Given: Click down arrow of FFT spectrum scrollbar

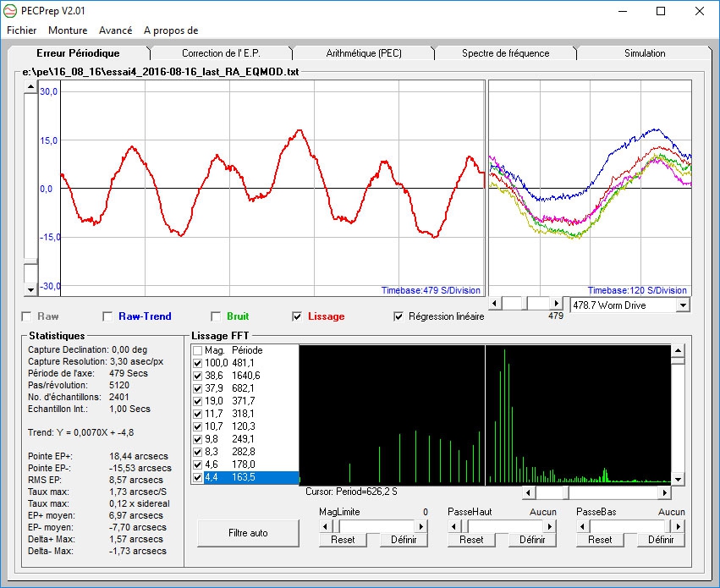Looking at the screenshot, I should click(x=678, y=480).
